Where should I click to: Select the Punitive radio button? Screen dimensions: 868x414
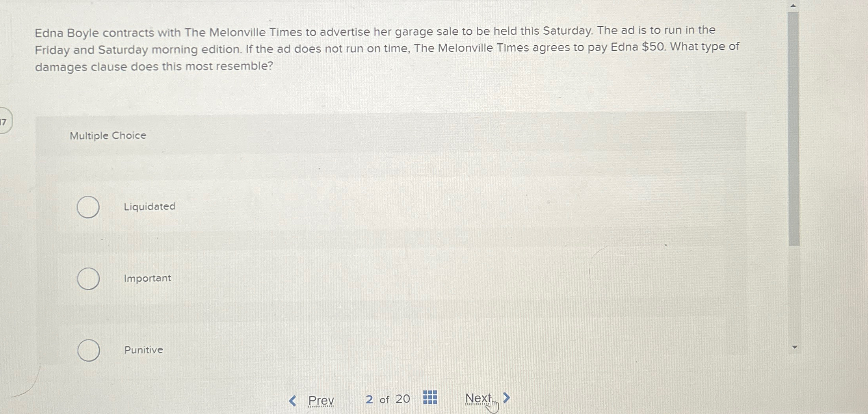point(89,350)
